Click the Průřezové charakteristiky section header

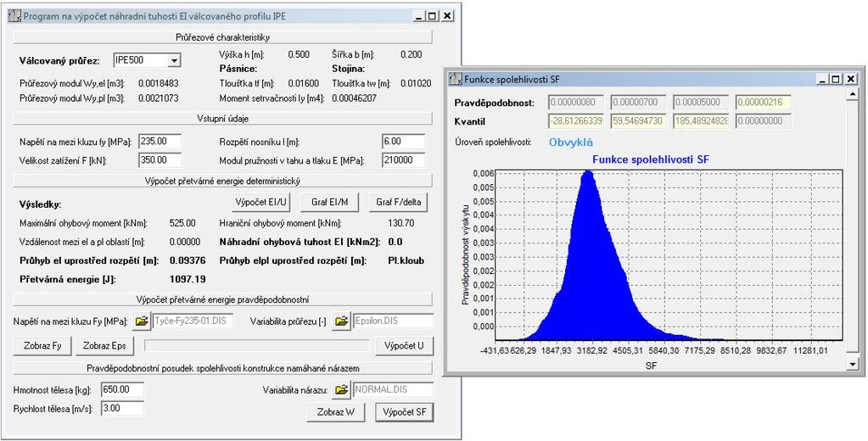(222, 37)
